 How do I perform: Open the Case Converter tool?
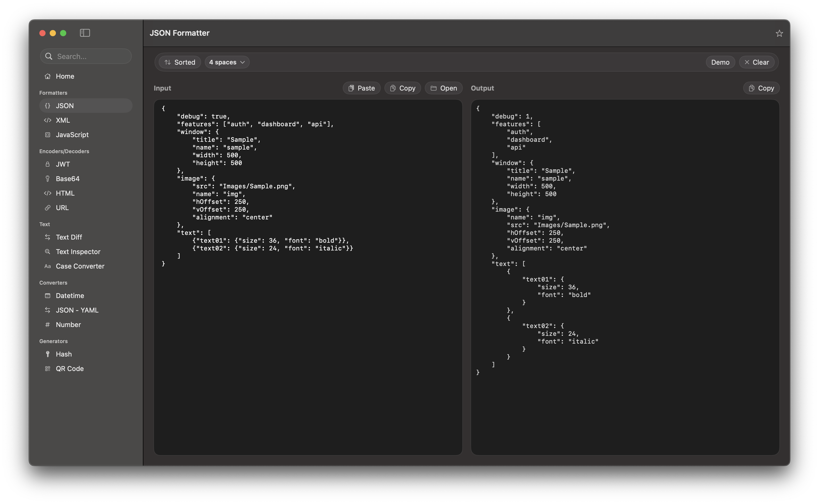[80, 266]
